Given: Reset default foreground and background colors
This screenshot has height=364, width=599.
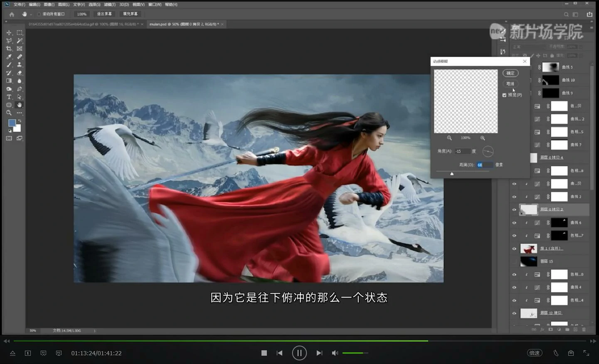Looking at the screenshot, I should tap(10, 130).
